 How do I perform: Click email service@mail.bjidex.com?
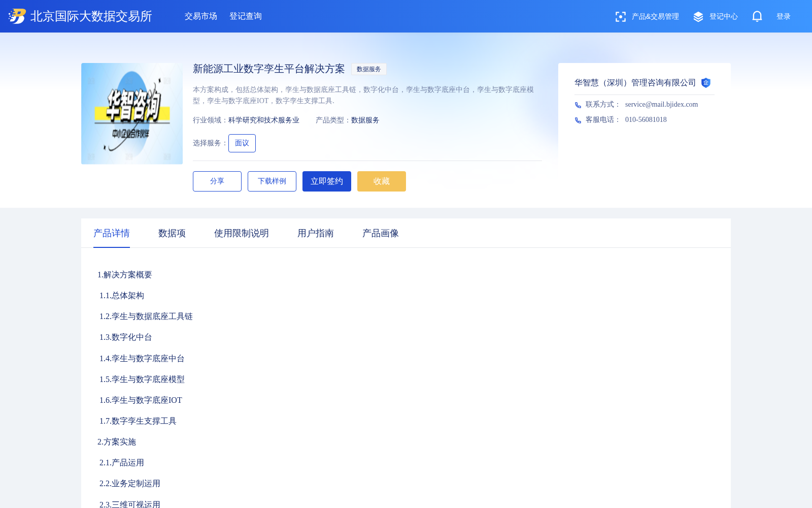tap(662, 105)
